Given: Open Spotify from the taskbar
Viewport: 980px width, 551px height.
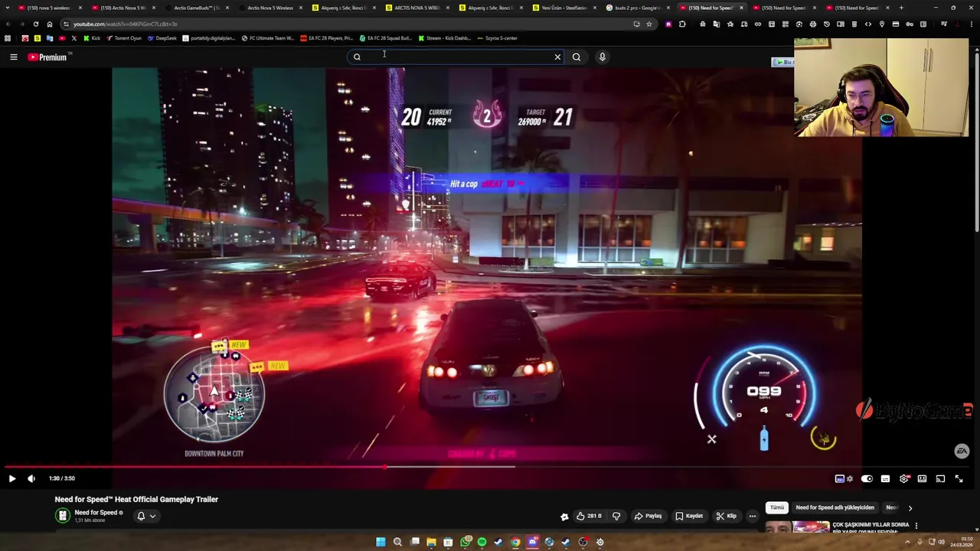Looking at the screenshot, I should [482, 542].
